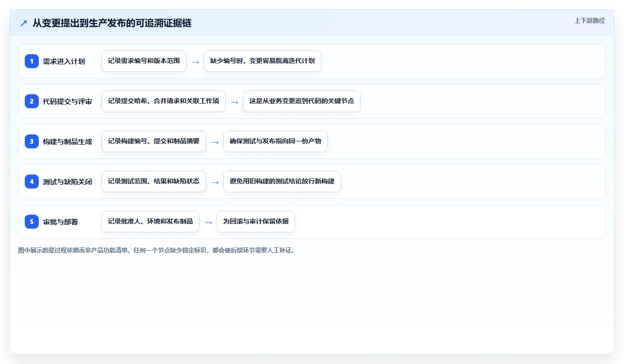Click the 上下游路径 label in header
Screen dimensions: 624x364
click(589, 21)
